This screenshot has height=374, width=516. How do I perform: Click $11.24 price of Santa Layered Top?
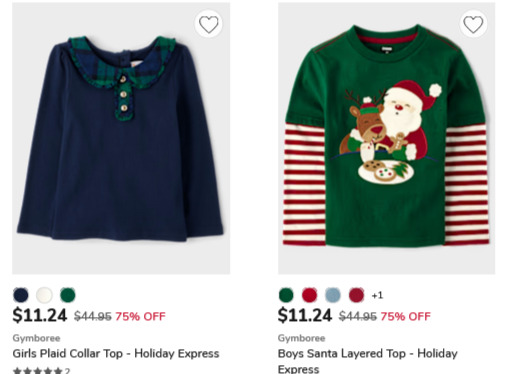(x=305, y=315)
